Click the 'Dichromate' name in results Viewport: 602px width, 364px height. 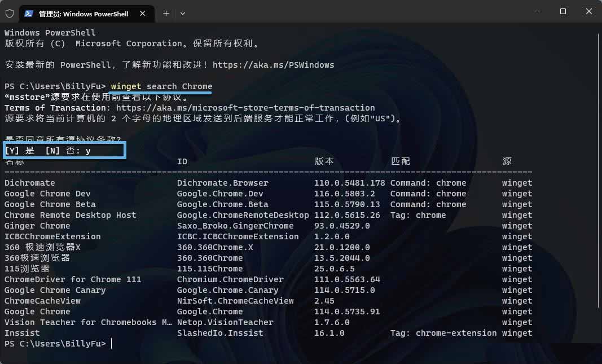(29, 183)
